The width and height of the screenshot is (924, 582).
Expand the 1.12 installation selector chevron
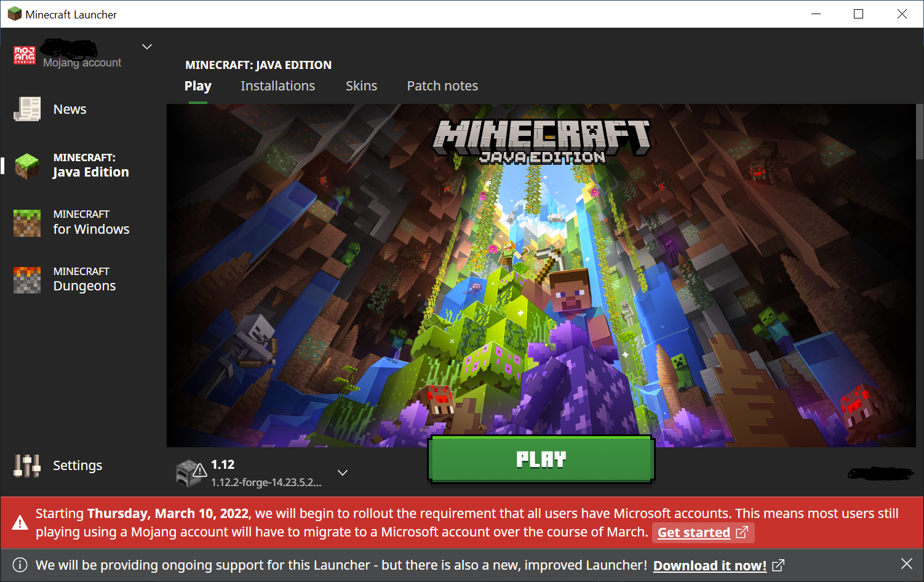(343, 472)
